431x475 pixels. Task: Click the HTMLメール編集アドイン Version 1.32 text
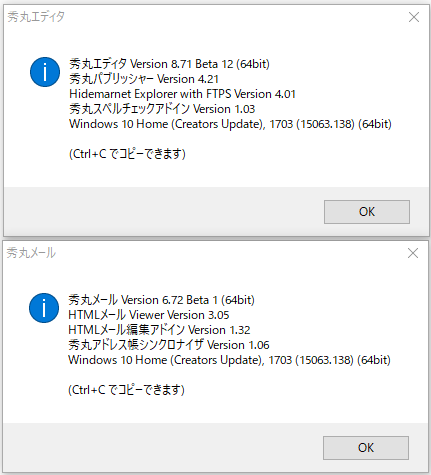pyautogui.click(x=159, y=330)
